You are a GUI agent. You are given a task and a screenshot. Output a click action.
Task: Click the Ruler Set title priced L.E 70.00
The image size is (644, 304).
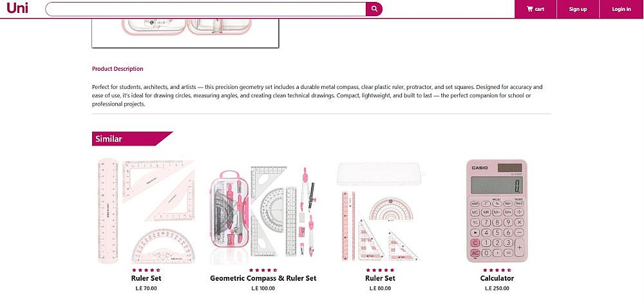146,278
